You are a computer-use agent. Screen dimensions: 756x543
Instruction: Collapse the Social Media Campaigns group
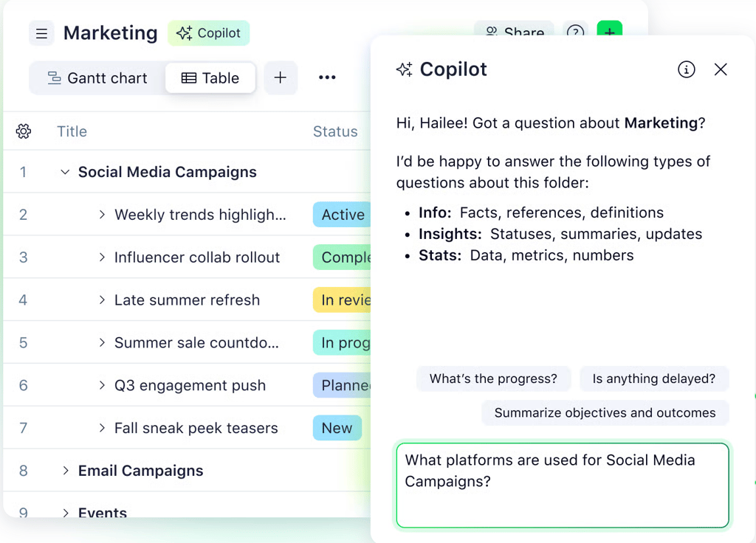(64, 172)
